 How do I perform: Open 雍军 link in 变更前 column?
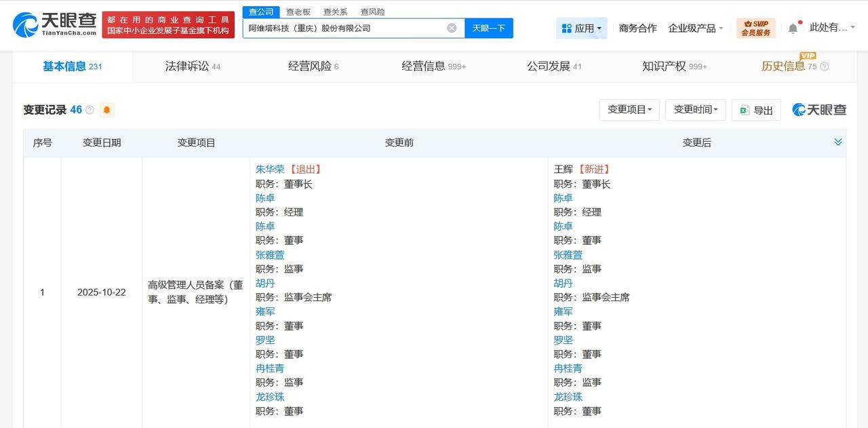tap(265, 311)
